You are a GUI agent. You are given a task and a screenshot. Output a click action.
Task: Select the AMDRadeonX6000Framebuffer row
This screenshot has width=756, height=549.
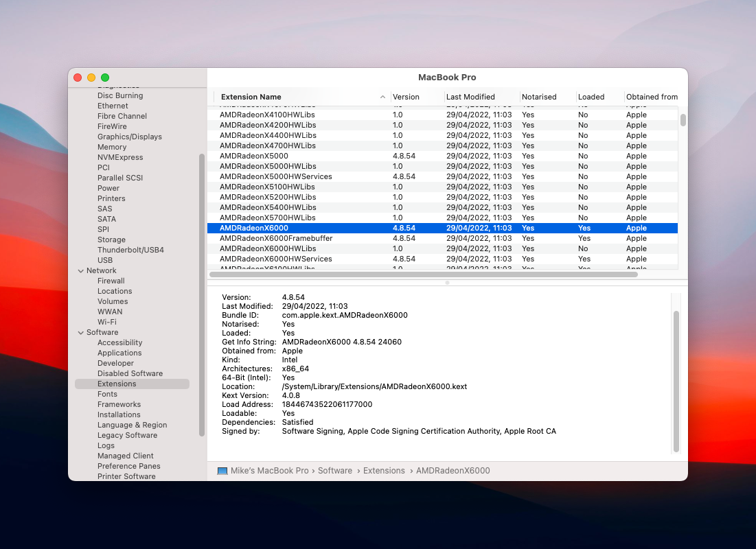[443, 238]
